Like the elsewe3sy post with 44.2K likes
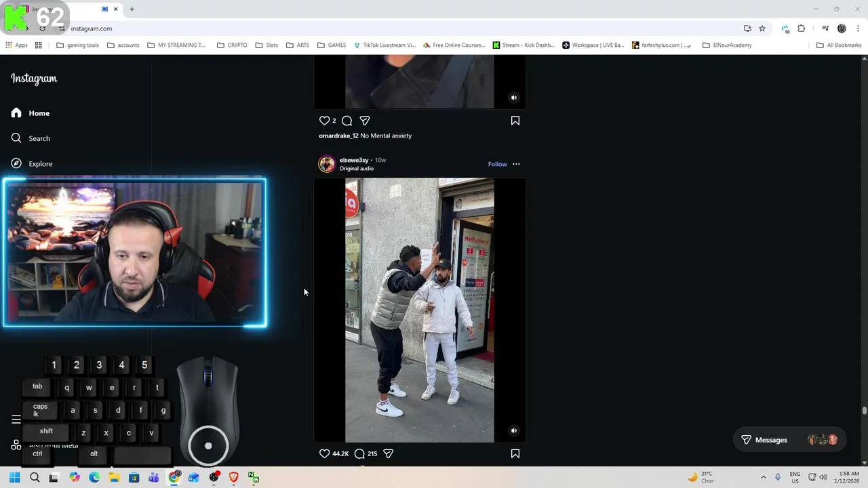The image size is (868, 488). [x=324, y=453]
